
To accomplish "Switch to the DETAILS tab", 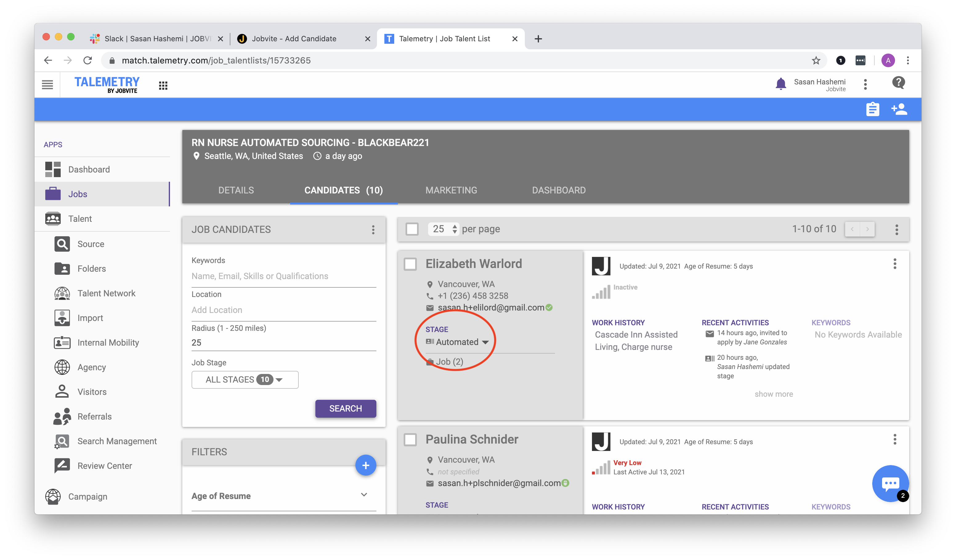I will point(236,190).
